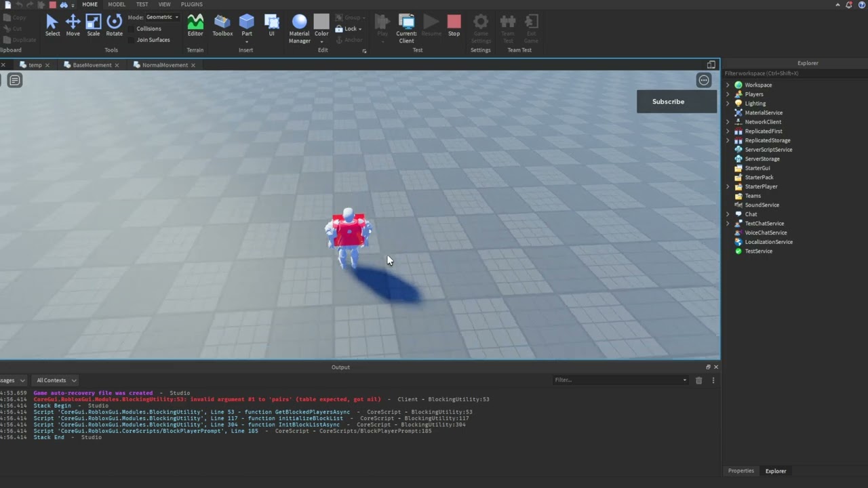The image size is (868, 488).
Task: Toggle the Join Surfaces checkbox
Action: (132, 40)
